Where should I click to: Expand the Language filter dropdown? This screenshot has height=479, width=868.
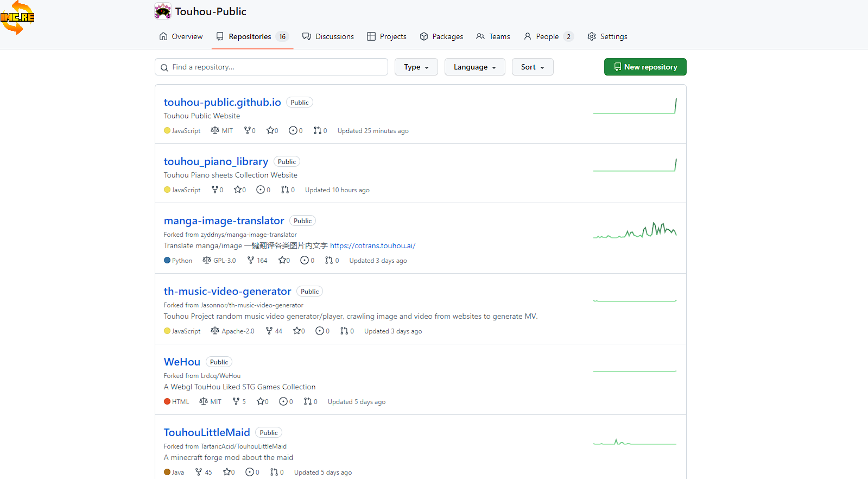[x=474, y=67]
